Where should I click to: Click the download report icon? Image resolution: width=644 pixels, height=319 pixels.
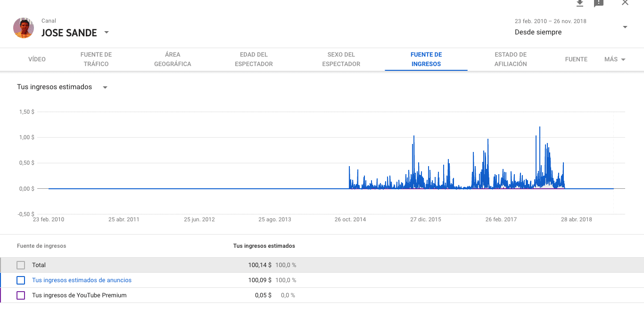pos(580,3)
